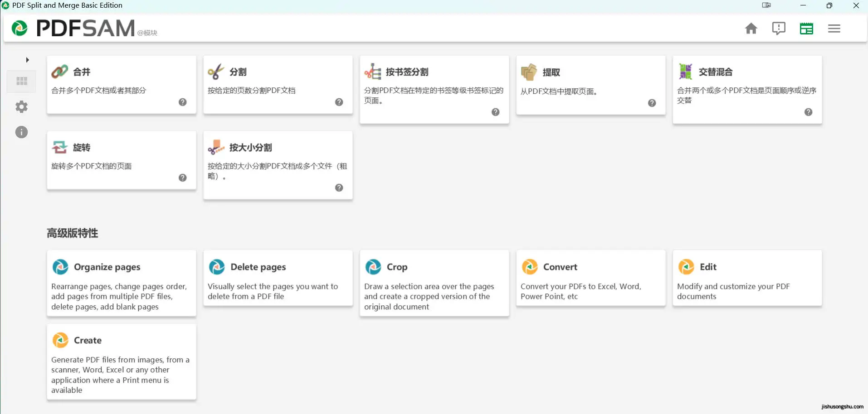Viewport: 868px width, 414px height.
Task: Click the 按大小分割 card title
Action: 251,147
